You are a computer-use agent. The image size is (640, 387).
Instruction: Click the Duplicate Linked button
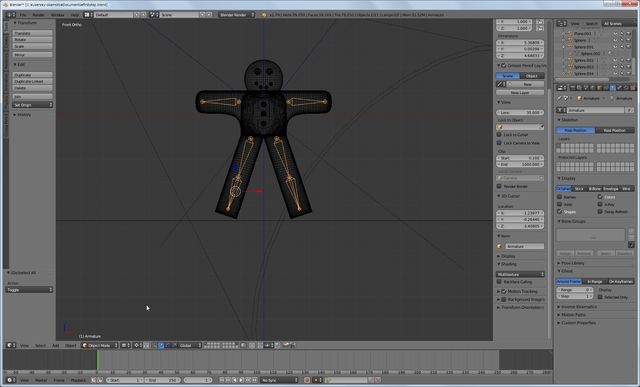pos(33,81)
